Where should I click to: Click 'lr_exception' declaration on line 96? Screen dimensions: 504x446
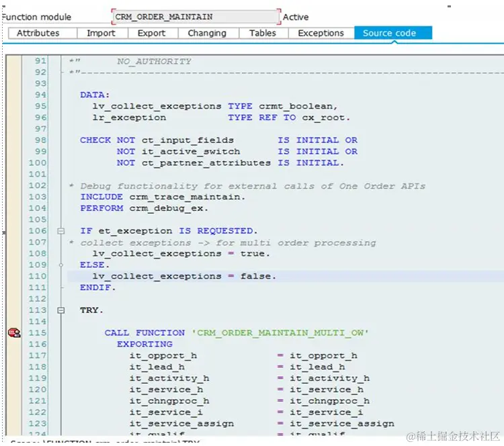tap(129, 118)
